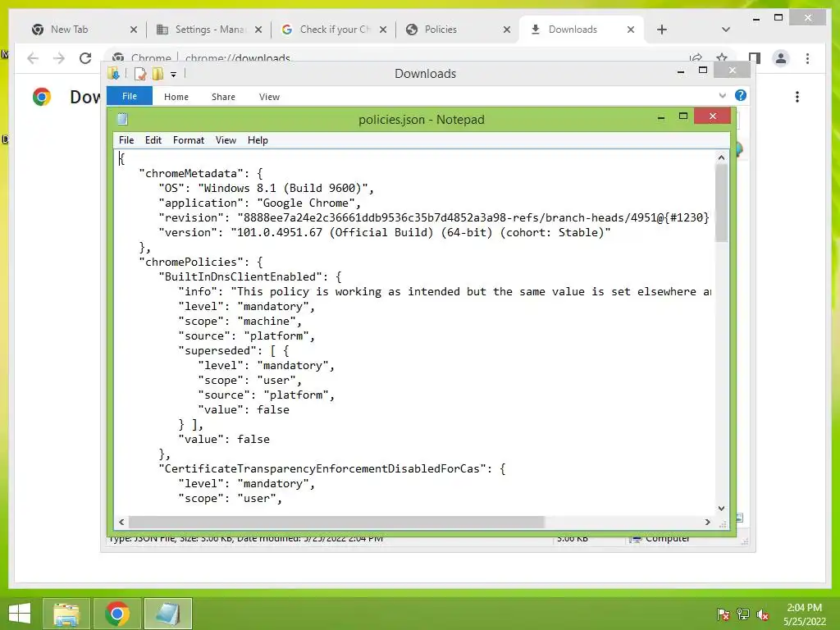Click the Notepad horizontal scrollbar thumb
The height and width of the screenshot is (630, 840).
(x=336, y=522)
